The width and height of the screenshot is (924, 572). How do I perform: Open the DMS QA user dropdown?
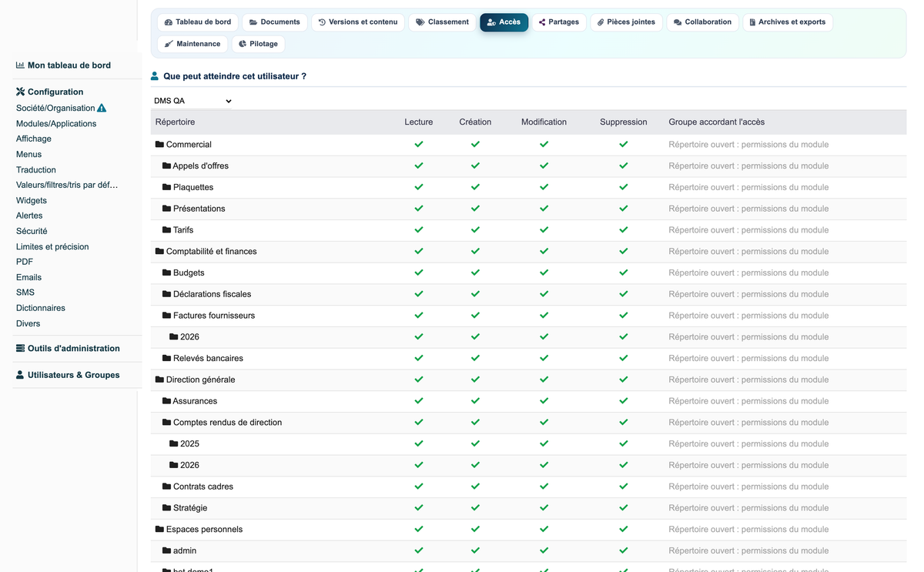click(x=192, y=101)
